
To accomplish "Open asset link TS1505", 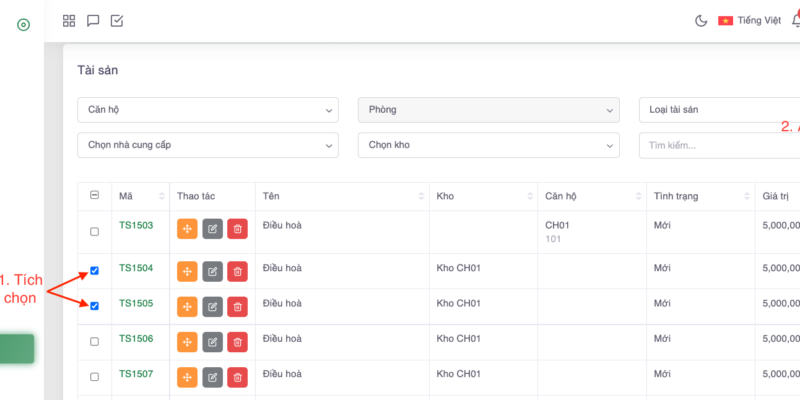I will [x=136, y=303].
